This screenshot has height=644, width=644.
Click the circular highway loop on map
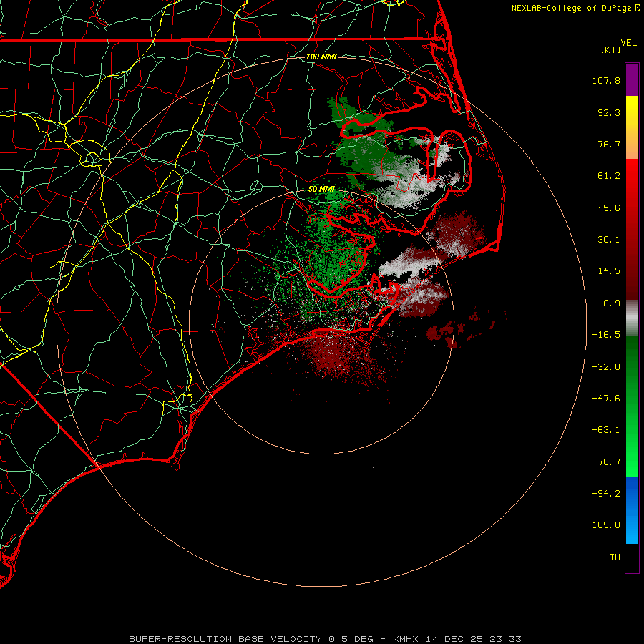92,159
